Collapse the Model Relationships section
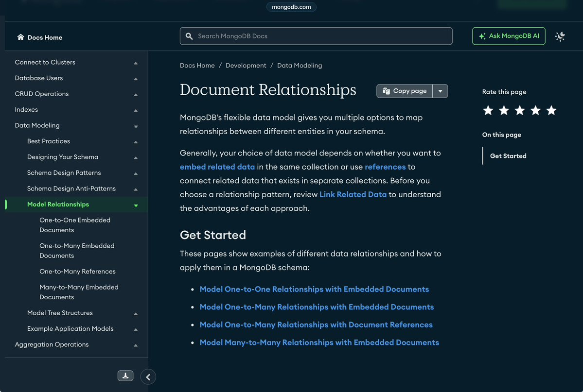Image resolution: width=583 pixels, height=392 pixels. (136, 205)
